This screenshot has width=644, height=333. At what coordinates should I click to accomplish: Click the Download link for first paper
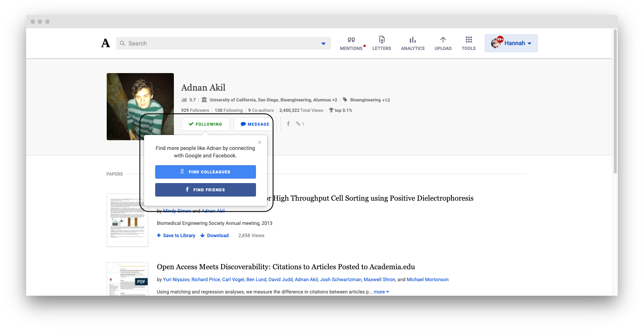218,235
